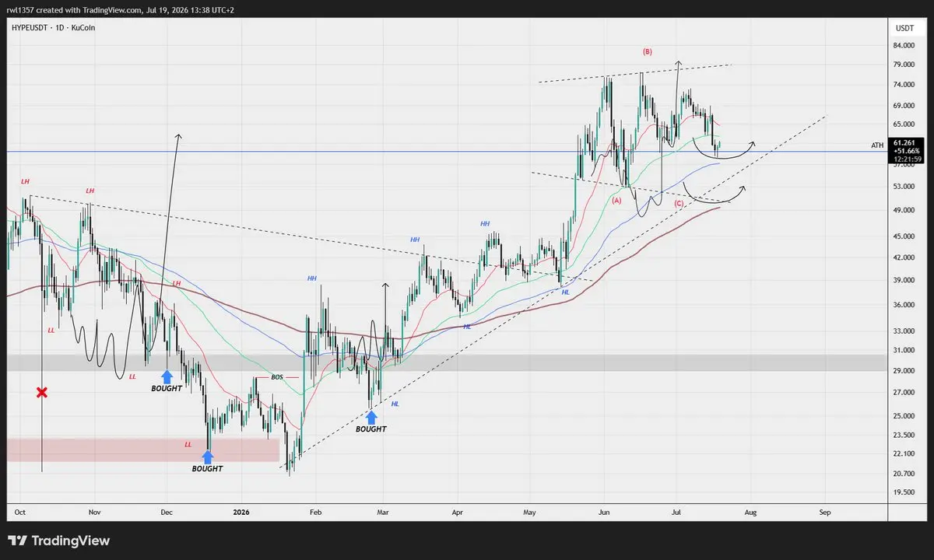Click the red X marker on the chart

[42, 393]
